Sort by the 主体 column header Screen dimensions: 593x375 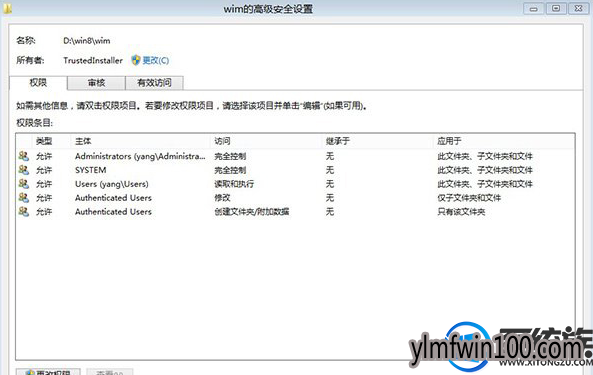pyautogui.click(x=83, y=141)
